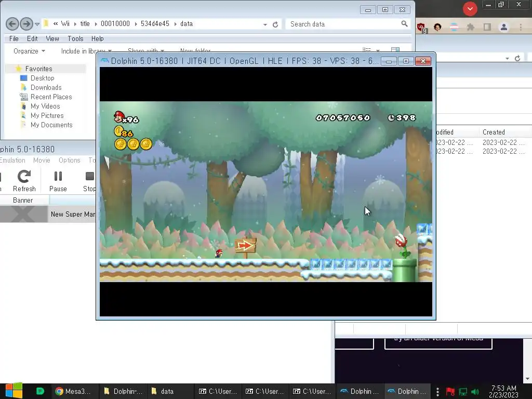Toggle the preview pane icon in Explorer

(x=395, y=50)
